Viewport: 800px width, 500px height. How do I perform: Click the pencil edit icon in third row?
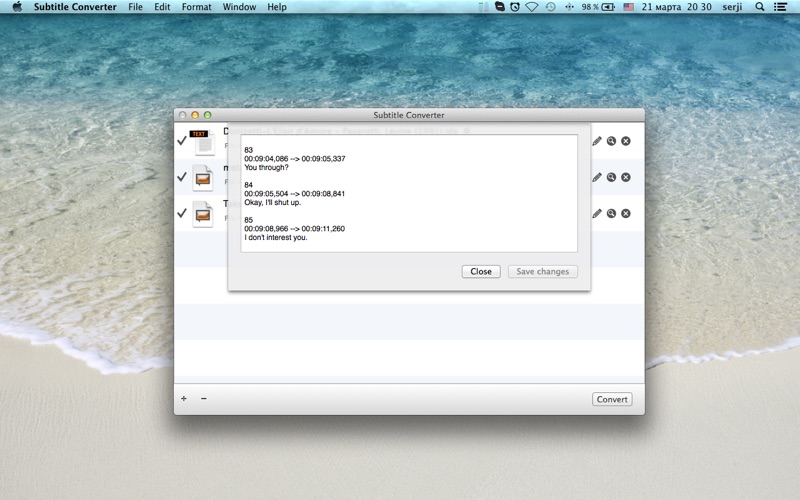point(597,213)
